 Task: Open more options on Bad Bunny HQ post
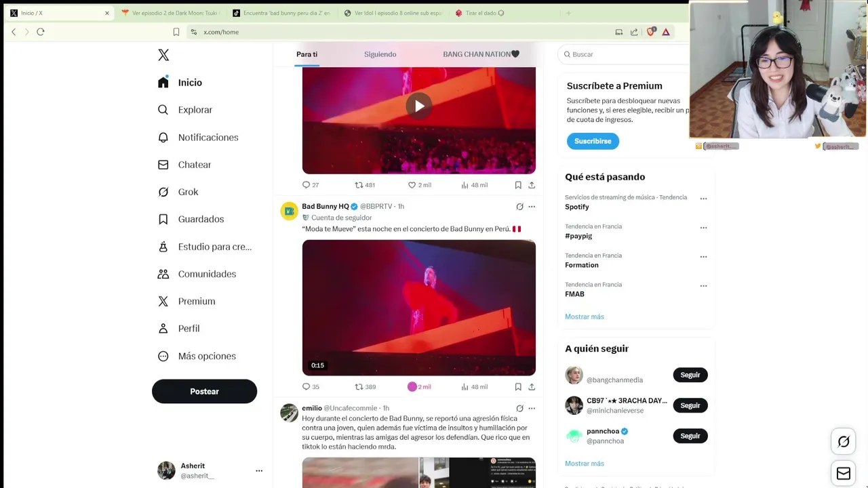532,207
